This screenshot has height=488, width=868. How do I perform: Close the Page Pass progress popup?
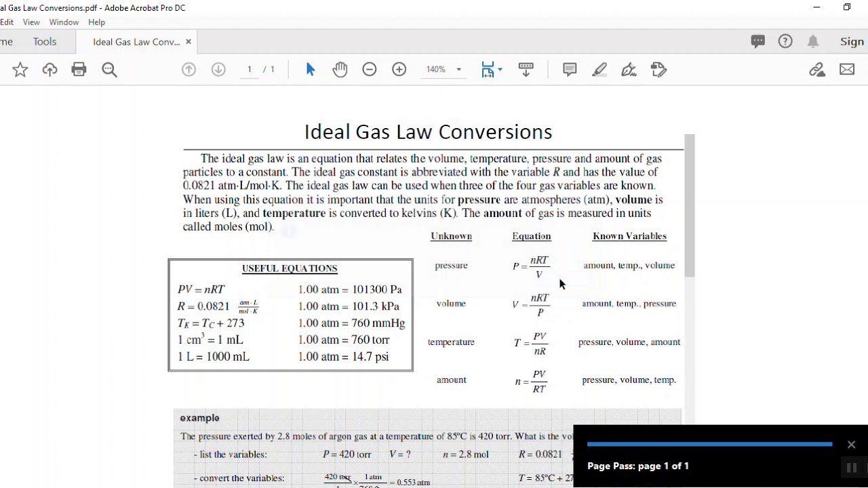pyautogui.click(x=852, y=445)
